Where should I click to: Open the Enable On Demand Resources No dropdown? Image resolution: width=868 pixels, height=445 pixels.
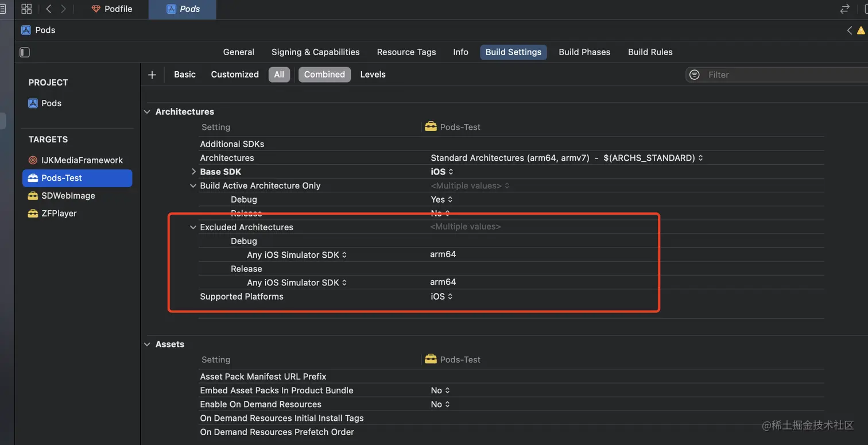440,404
